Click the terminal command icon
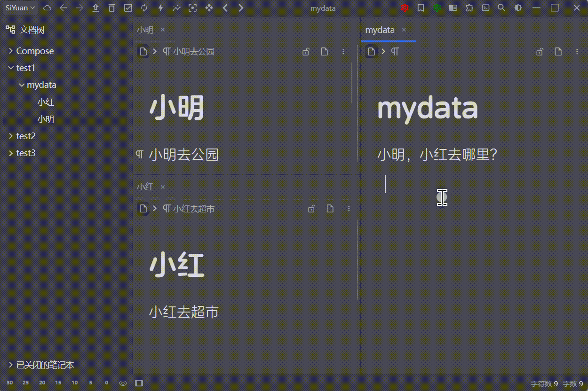Screen dimensions: 588x391 [485, 8]
